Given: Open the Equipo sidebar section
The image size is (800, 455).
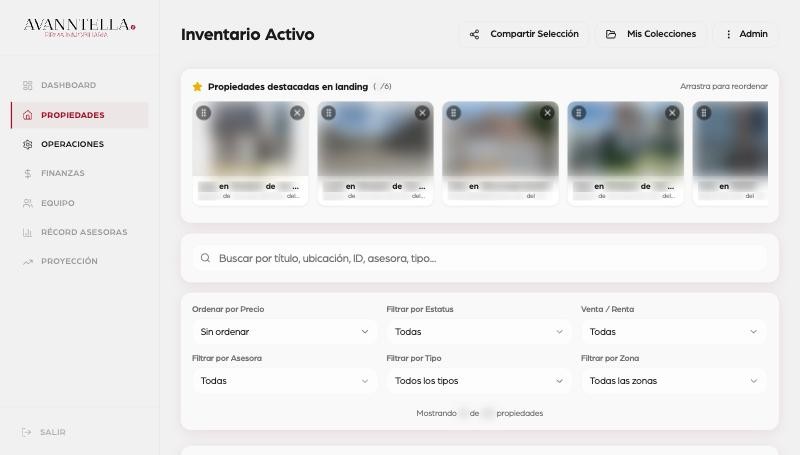Looking at the screenshot, I should [x=80, y=203].
